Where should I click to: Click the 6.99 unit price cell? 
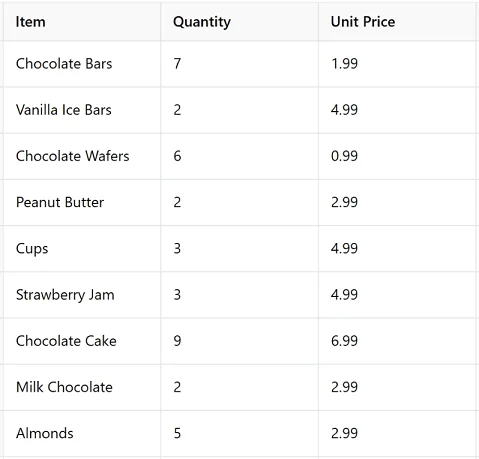click(397, 341)
